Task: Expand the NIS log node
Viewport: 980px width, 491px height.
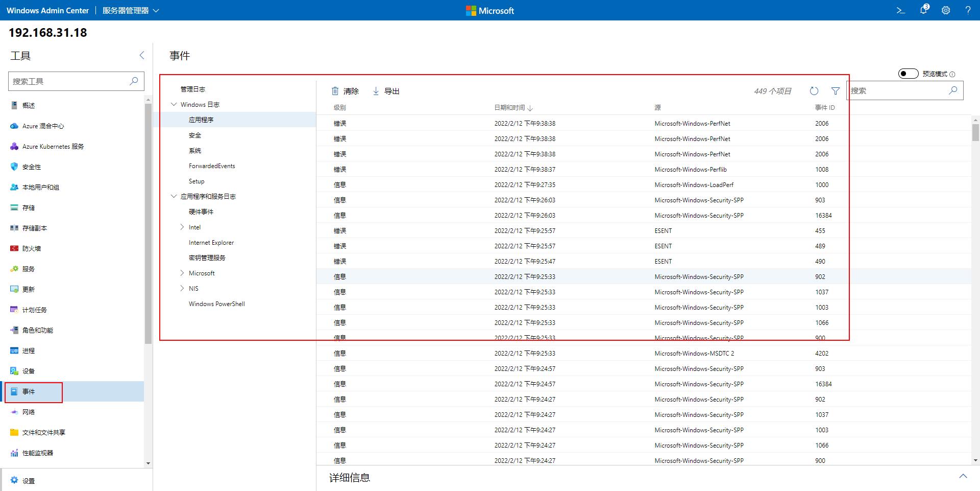Action: [182, 288]
